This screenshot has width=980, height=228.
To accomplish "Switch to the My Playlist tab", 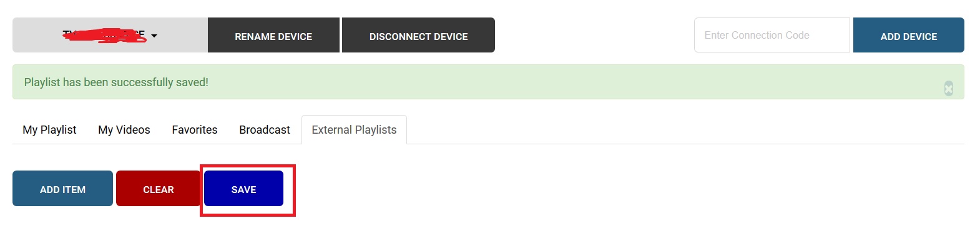I will (x=49, y=129).
